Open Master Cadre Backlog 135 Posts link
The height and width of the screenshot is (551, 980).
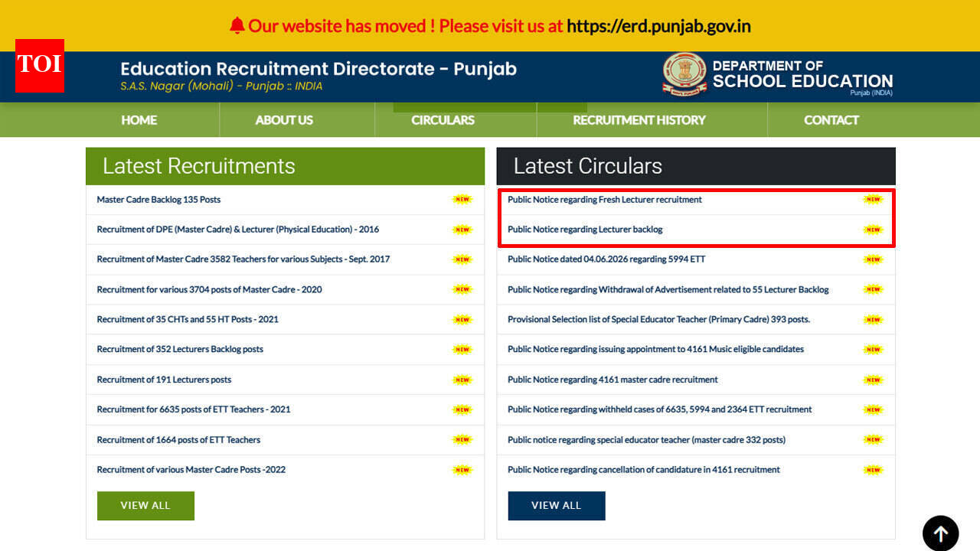point(158,200)
